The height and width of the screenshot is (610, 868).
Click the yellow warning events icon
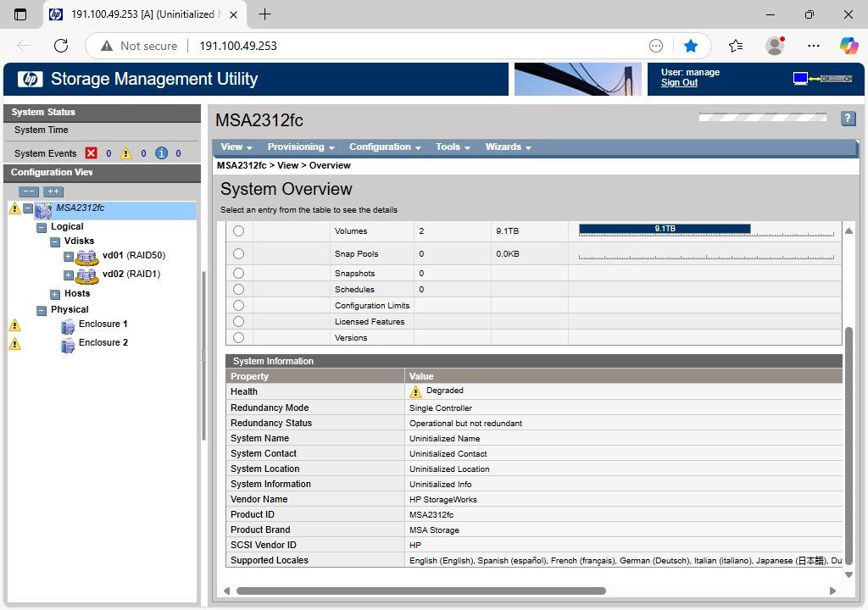126,152
